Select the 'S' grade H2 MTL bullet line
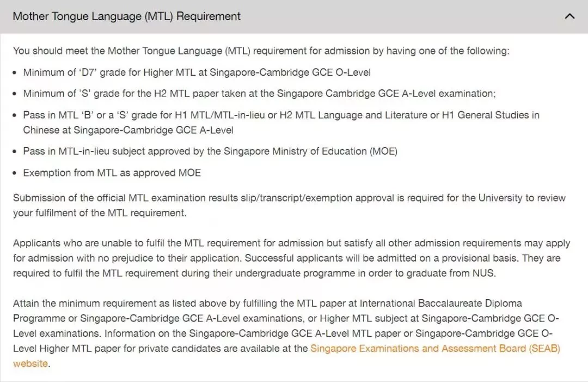 point(260,93)
